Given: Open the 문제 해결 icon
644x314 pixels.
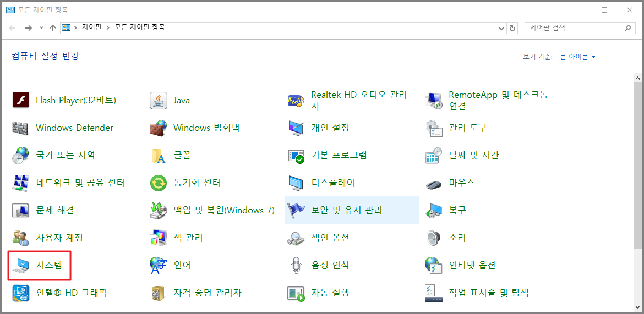Looking at the screenshot, I should click(x=20, y=210).
